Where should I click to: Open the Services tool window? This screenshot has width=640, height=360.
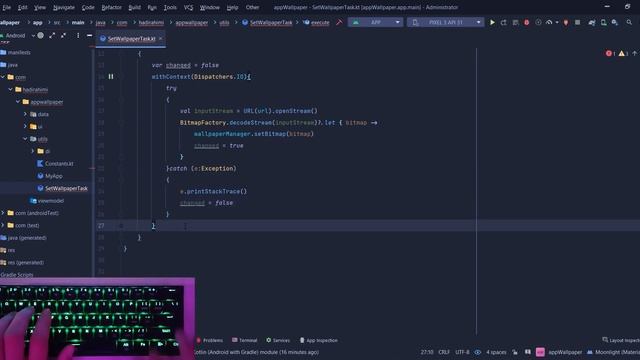click(x=278, y=340)
